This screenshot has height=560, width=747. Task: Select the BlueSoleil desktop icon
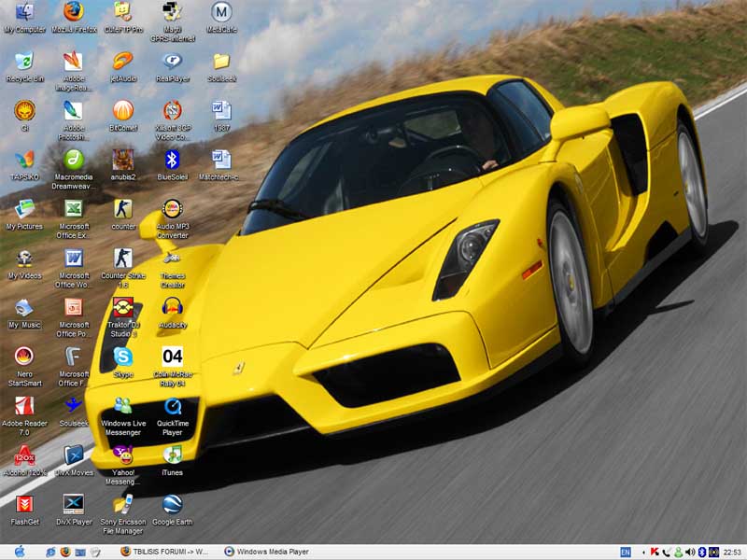[173, 165]
